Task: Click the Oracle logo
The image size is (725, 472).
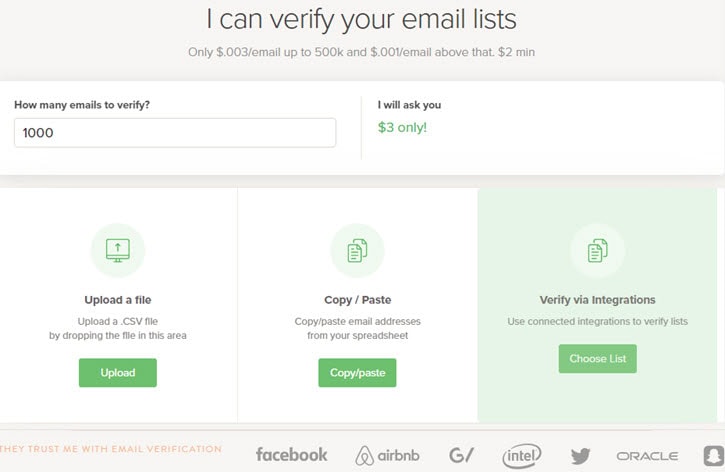Action: pos(647,456)
